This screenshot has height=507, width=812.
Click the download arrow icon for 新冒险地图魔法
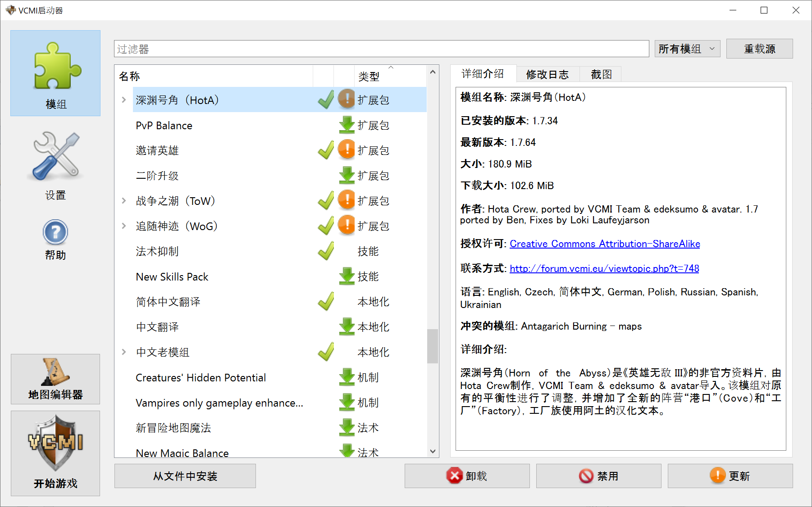(x=347, y=427)
